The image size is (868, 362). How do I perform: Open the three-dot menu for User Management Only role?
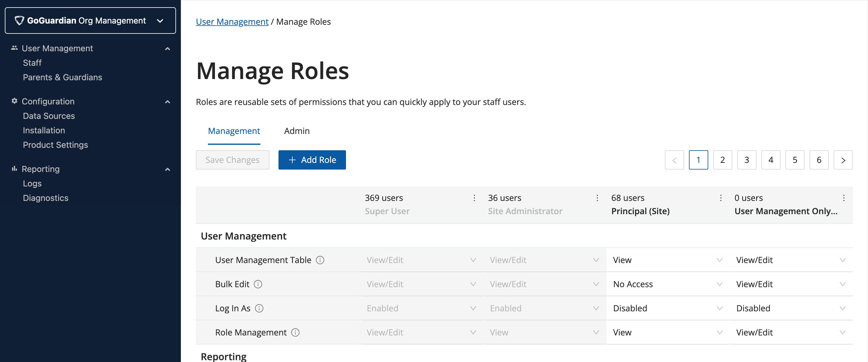coord(843,198)
